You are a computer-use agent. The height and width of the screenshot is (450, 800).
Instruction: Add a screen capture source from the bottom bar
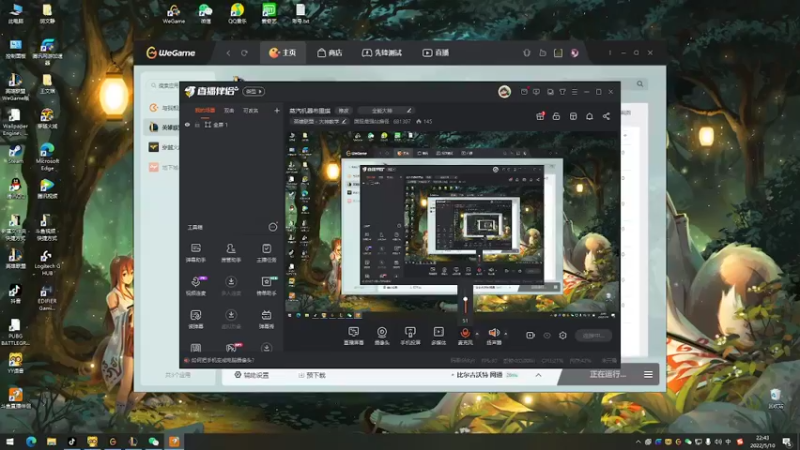pyautogui.click(x=354, y=336)
